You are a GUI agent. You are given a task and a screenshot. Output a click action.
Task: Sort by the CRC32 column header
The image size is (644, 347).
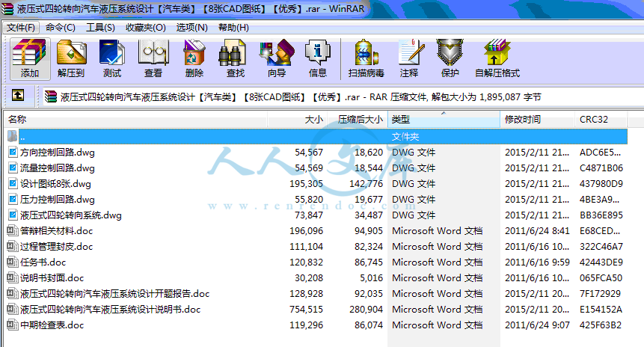601,120
